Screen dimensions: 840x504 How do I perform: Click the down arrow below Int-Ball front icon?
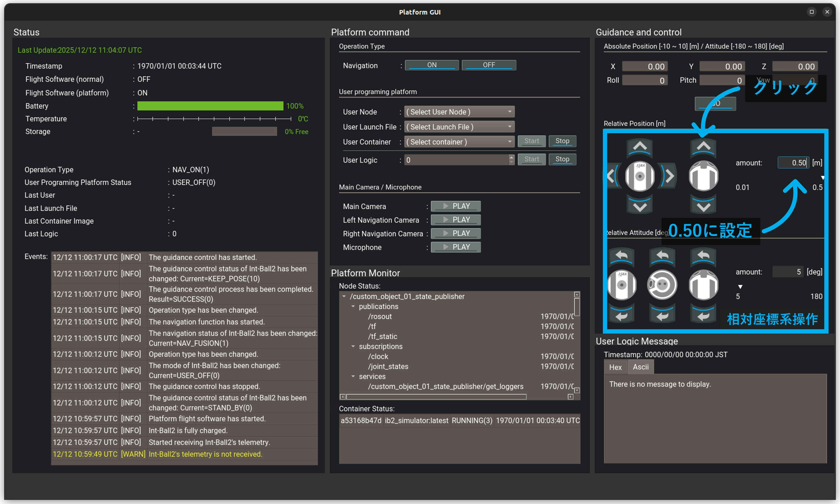point(640,206)
